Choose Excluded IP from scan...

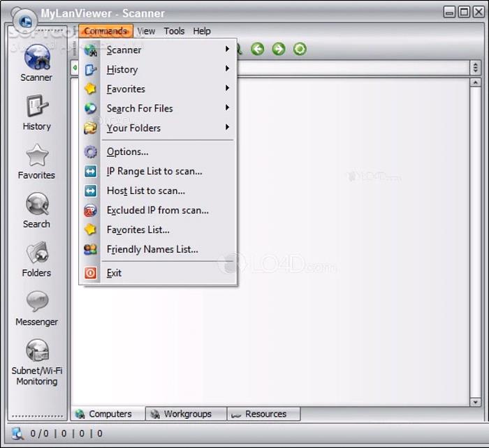(158, 210)
